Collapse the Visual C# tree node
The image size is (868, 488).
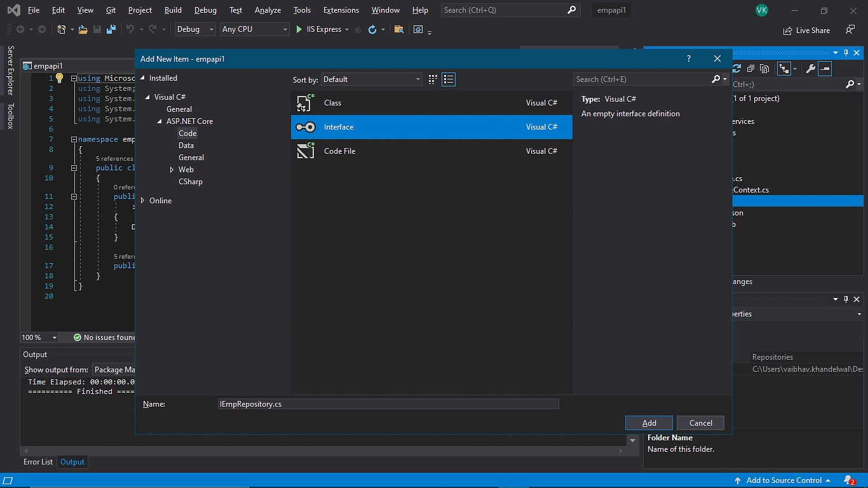tap(148, 97)
